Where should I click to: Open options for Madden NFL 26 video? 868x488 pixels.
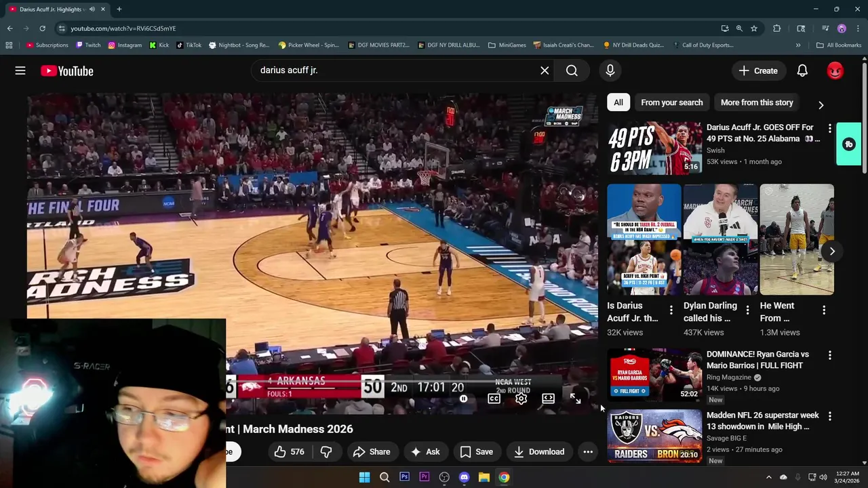[829, 416]
